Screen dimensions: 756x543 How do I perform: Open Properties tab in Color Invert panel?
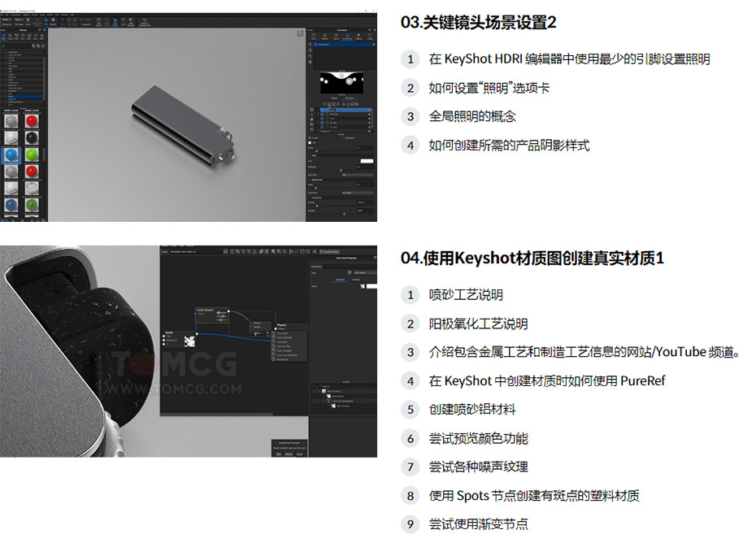tap(341, 280)
